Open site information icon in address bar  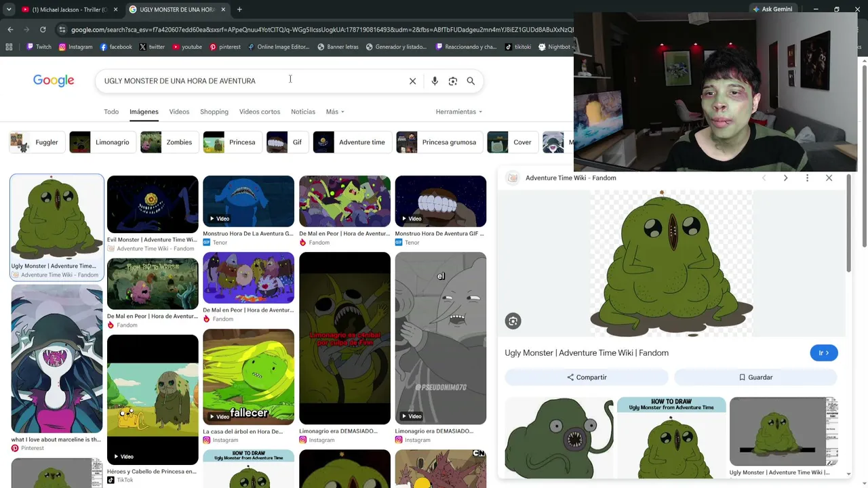click(62, 30)
